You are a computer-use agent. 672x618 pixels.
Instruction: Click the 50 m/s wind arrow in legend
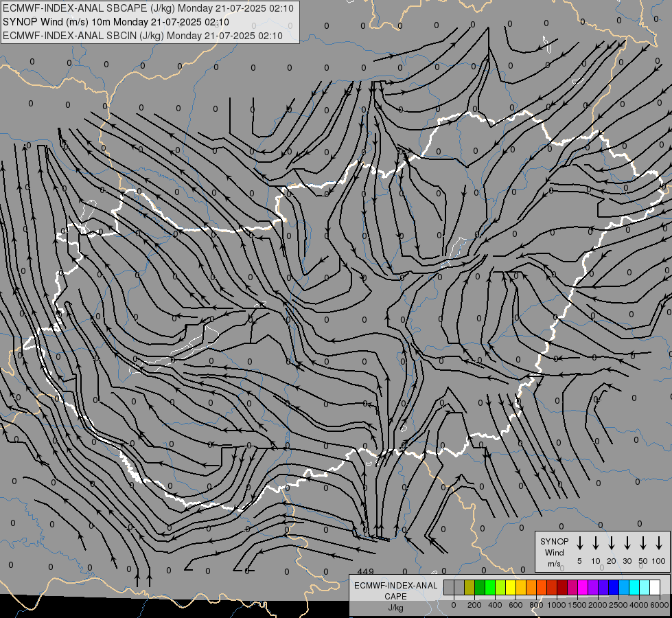tap(643, 543)
